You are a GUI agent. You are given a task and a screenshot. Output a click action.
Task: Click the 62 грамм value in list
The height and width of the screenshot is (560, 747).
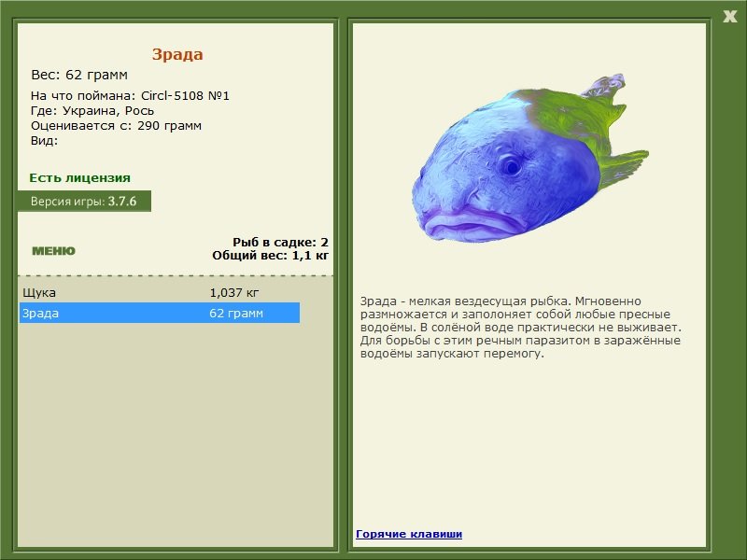pos(236,314)
